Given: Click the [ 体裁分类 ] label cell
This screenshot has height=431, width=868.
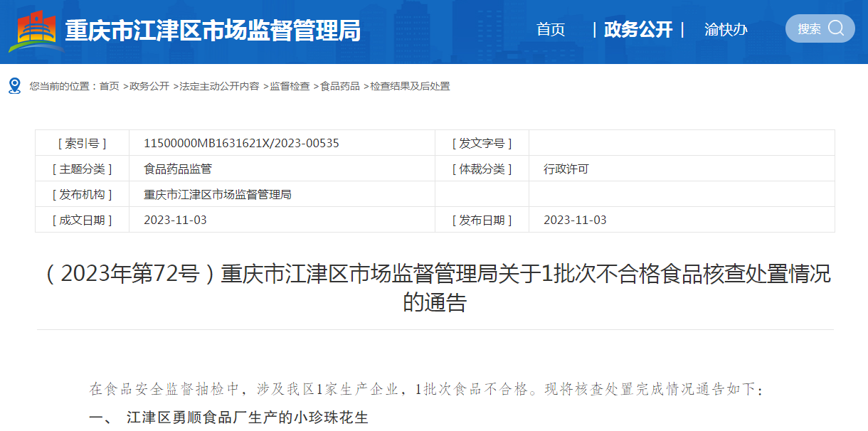Looking at the screenshot, I should [x=482, y=169].
